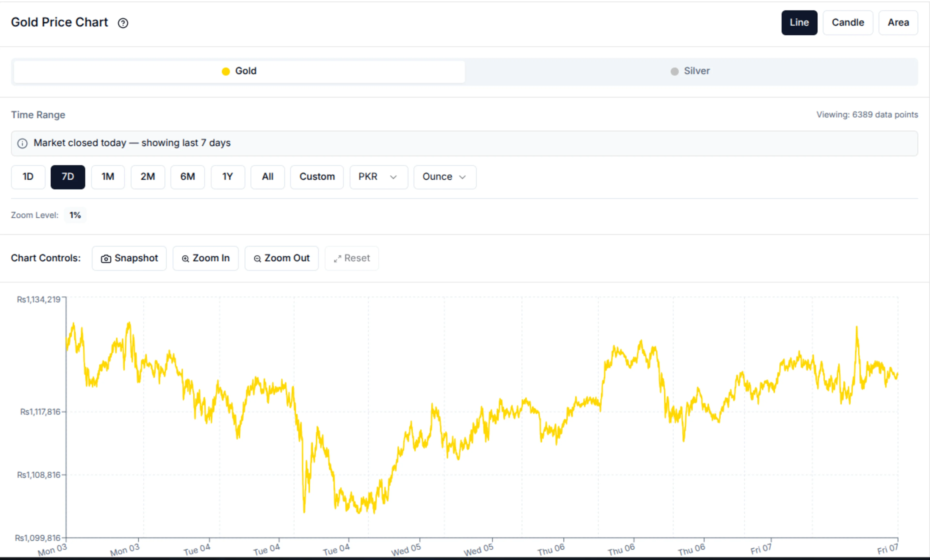Open the Custom time range option
The height and width of the screenshot is (560, 930).
(x=317, y=177)
